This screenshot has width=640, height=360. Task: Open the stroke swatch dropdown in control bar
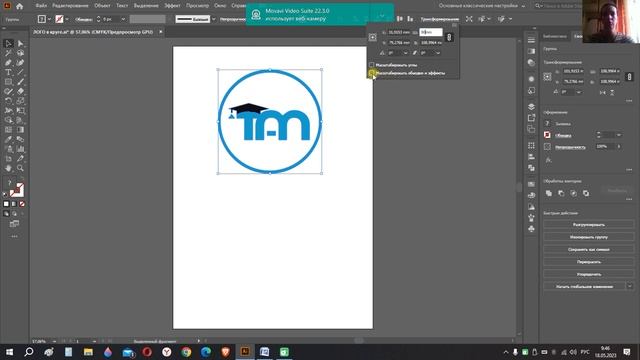(67, 19)
